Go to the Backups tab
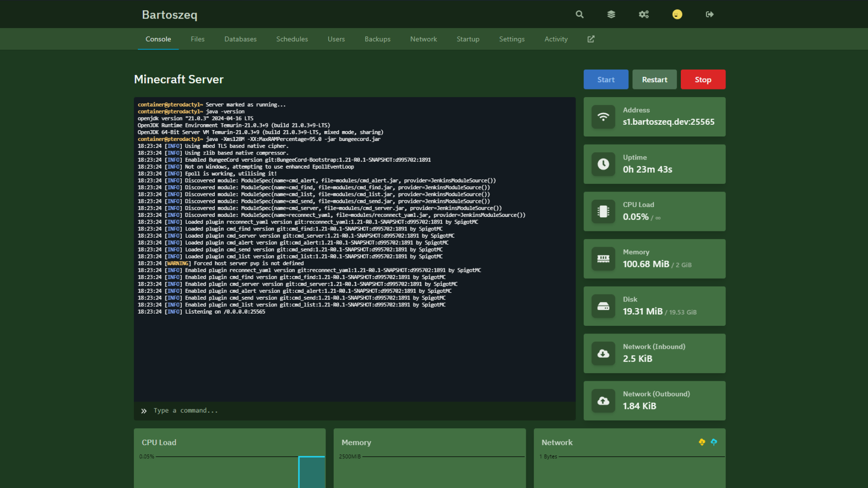This screenshot has width=868, height=488. [377, 39]
